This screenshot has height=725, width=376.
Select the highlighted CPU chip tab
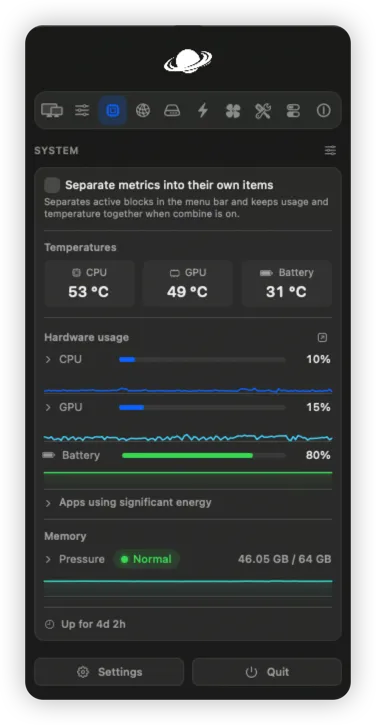[112, 111]
